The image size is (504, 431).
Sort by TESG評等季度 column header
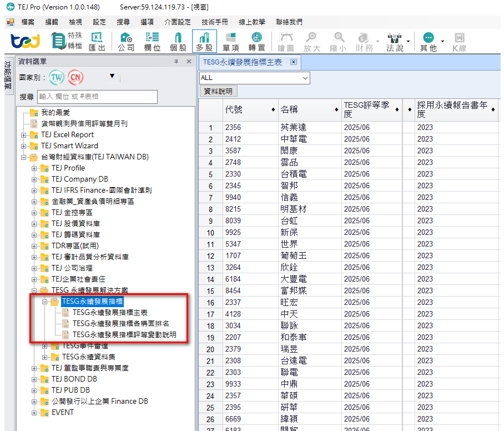pos(372,109)
